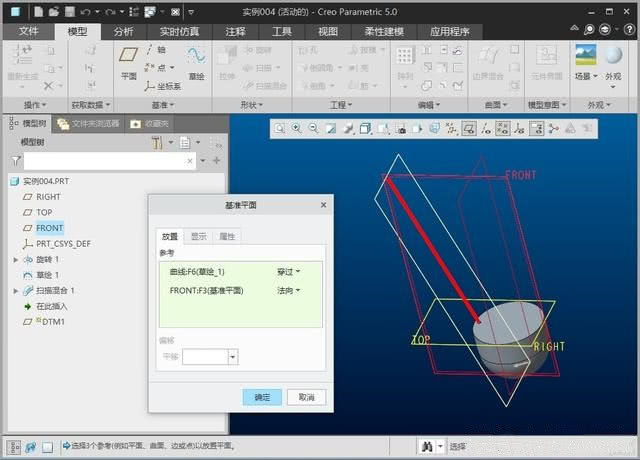Click the model tree settings hammer icon

point(157,142)
